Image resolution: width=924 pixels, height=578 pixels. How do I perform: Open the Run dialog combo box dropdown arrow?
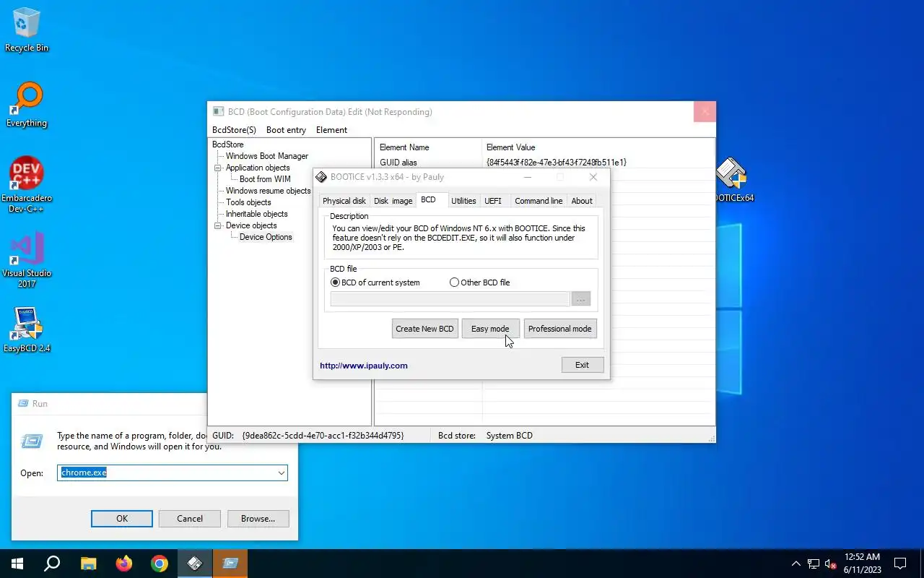[x=281, y=473]
